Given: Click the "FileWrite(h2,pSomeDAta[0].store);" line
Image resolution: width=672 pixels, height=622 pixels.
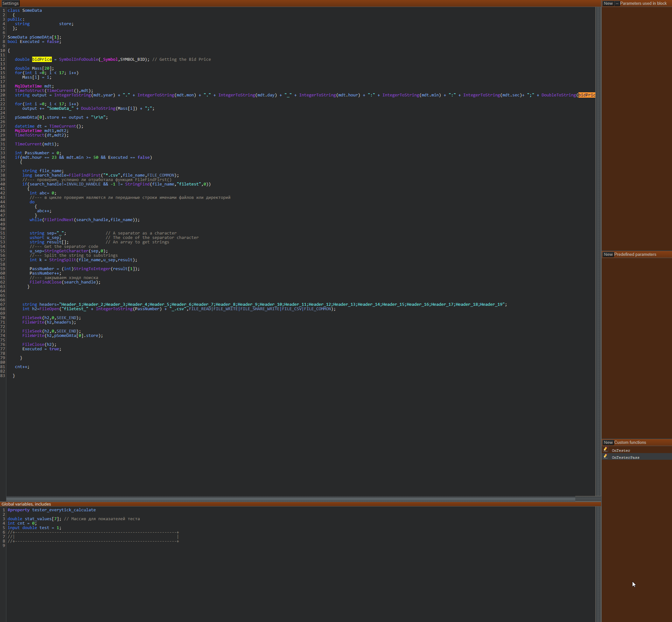Looking at the screenshot, I should [x=63, y=336].
